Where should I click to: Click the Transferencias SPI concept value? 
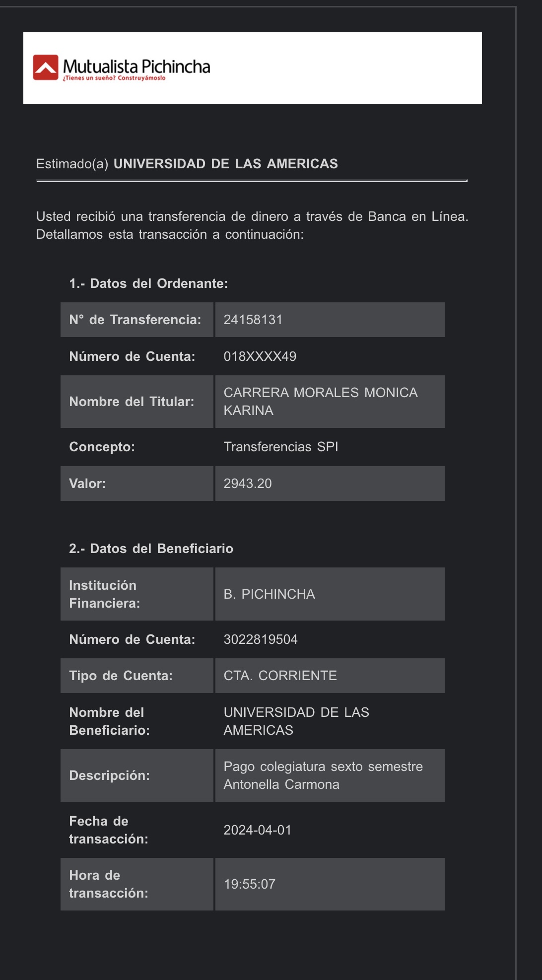click(x=281, y=447)
